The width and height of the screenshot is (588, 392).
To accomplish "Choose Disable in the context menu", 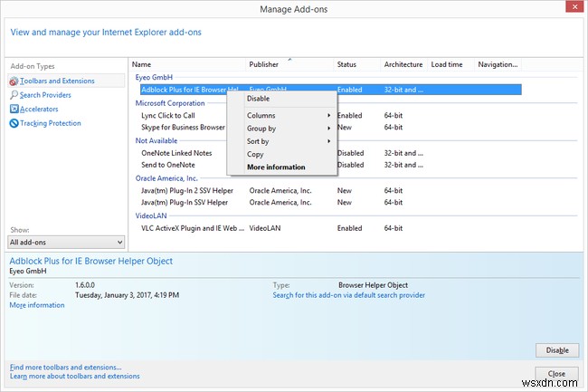I will coord(282,99).
